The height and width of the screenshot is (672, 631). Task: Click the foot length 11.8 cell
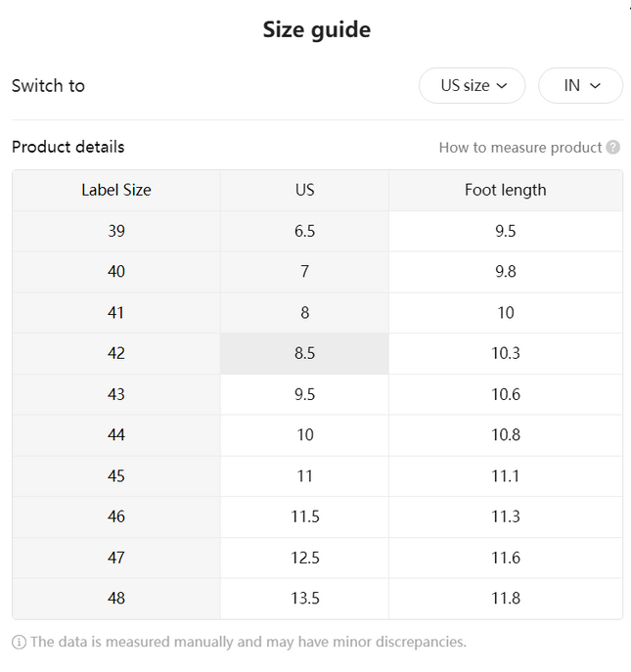pos(506,599)
